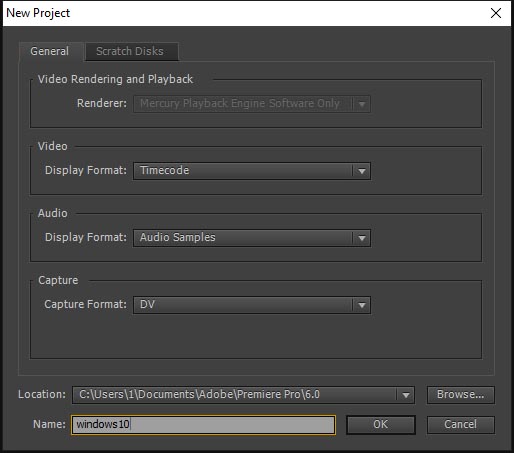The height and width of the screenshot is (453, 514).
Task: Open the Audio Display Format dropdown showing Audio Samples
Action: (252, 238)
